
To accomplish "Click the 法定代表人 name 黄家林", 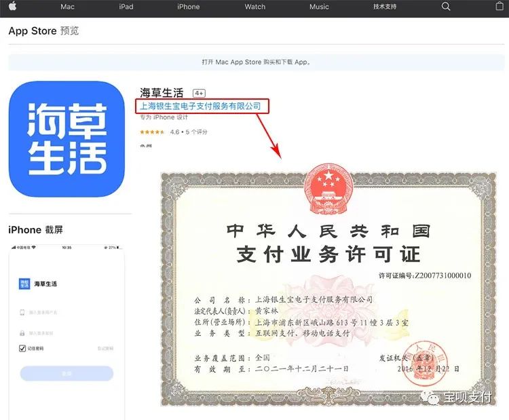I will coord(267,311).
